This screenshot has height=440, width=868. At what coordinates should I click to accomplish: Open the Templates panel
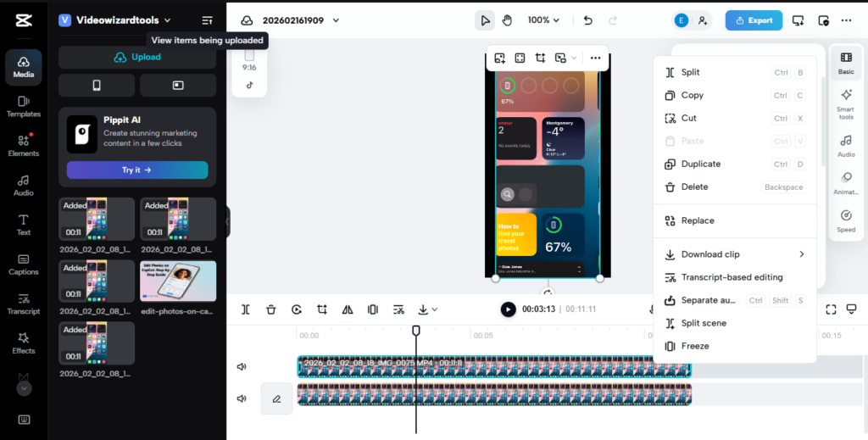pyautogui.click(x=23, y=107)
